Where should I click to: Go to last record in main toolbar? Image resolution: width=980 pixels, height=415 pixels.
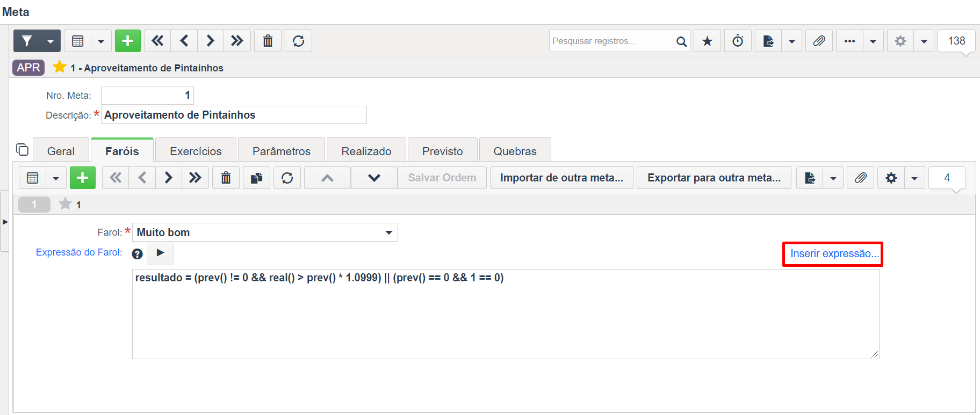tap(237, 41)
